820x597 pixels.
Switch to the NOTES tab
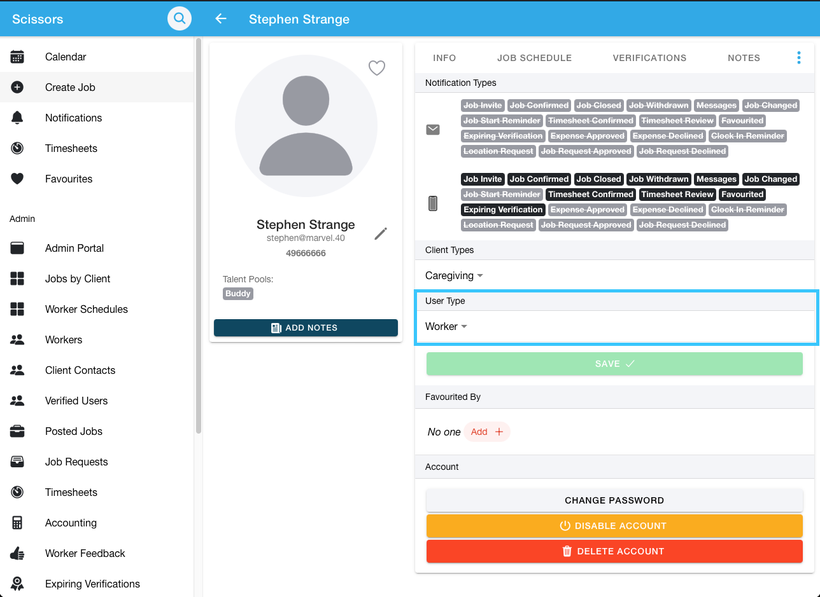[744, 58]
